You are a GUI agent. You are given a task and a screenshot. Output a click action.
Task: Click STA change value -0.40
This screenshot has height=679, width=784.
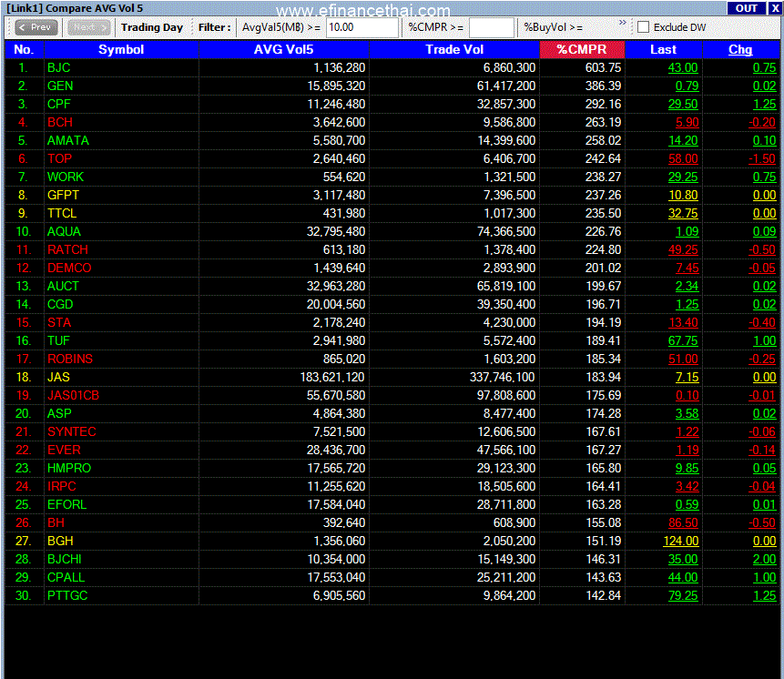[762, 323]
